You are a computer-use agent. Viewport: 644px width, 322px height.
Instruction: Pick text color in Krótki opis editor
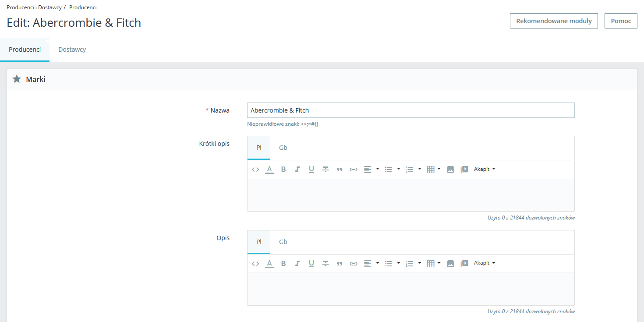pyautogui.click(x=269, y=169)
